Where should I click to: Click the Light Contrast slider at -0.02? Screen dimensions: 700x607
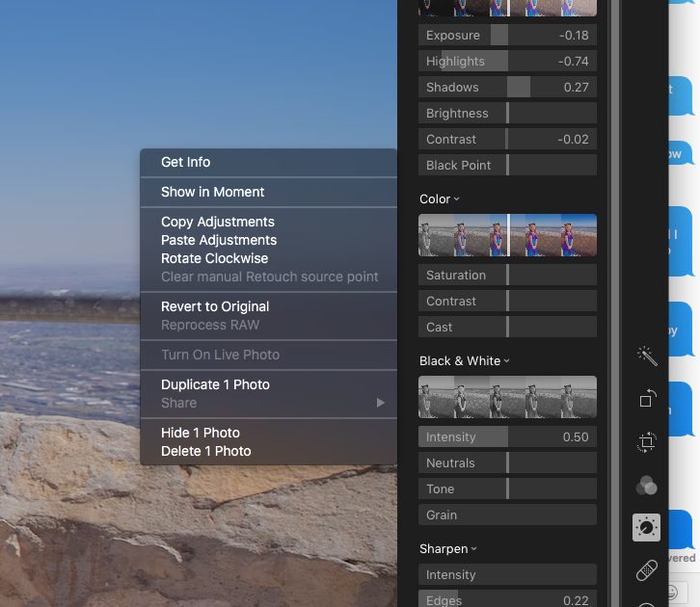pos(507,139)
